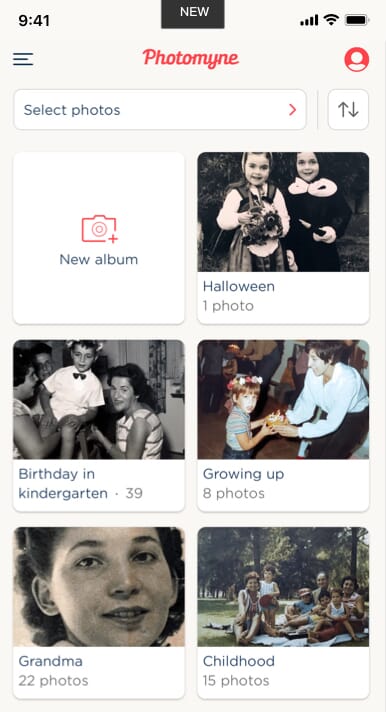Open the Growing up album photo
386x712 pixels.
(x=283, y=399)
